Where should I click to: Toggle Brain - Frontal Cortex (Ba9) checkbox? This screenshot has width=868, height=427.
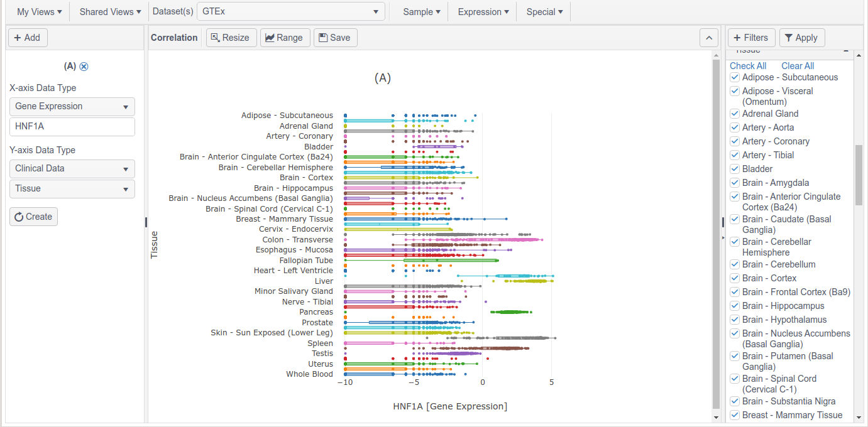tap(734, 292)
